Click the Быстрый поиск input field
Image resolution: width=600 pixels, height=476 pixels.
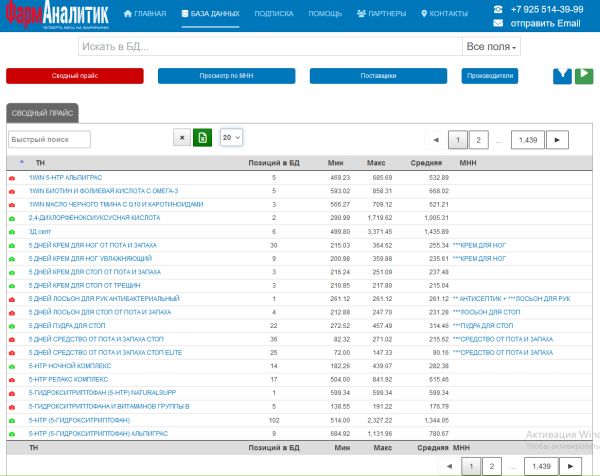49,139
